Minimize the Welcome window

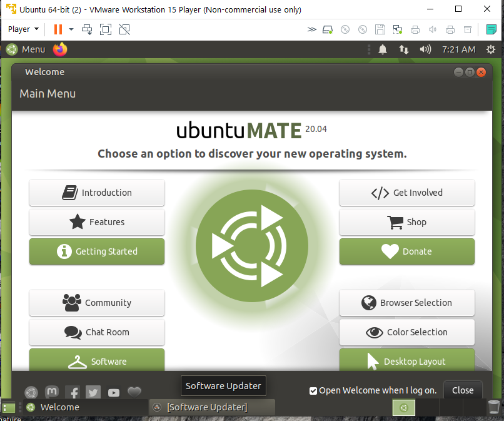pyautogui.click(x=459, y=73)
